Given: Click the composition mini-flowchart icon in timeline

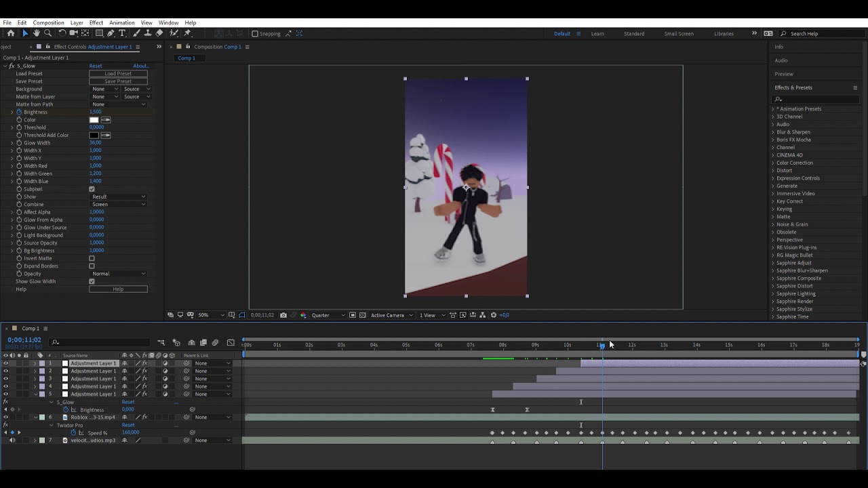Looking at the screenshot, I should [161, 343].
